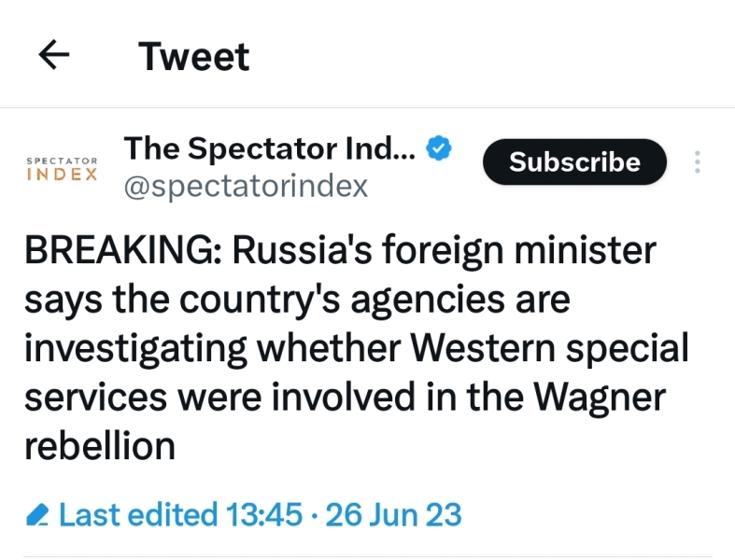
Task: Open the Spectator Index profile avatar
Action: click(x=63, y=169)
